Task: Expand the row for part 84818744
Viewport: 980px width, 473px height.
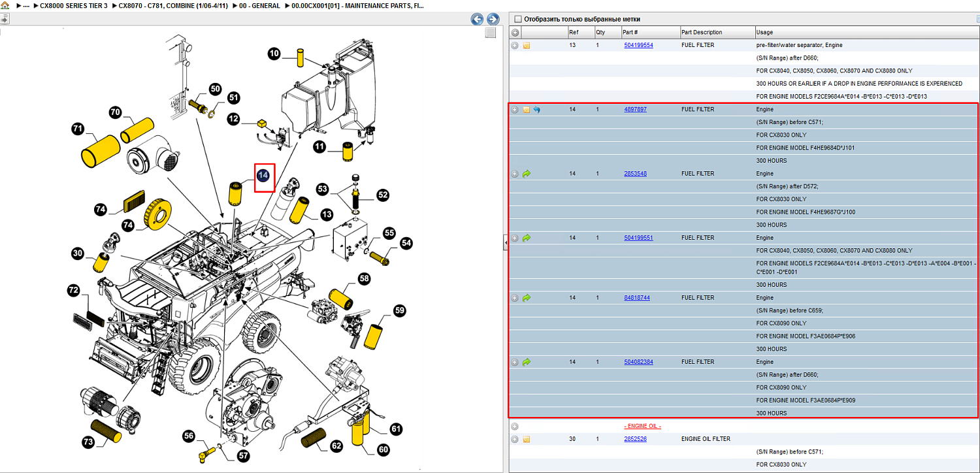Action: pyautogui.click(x=515, y=298)
